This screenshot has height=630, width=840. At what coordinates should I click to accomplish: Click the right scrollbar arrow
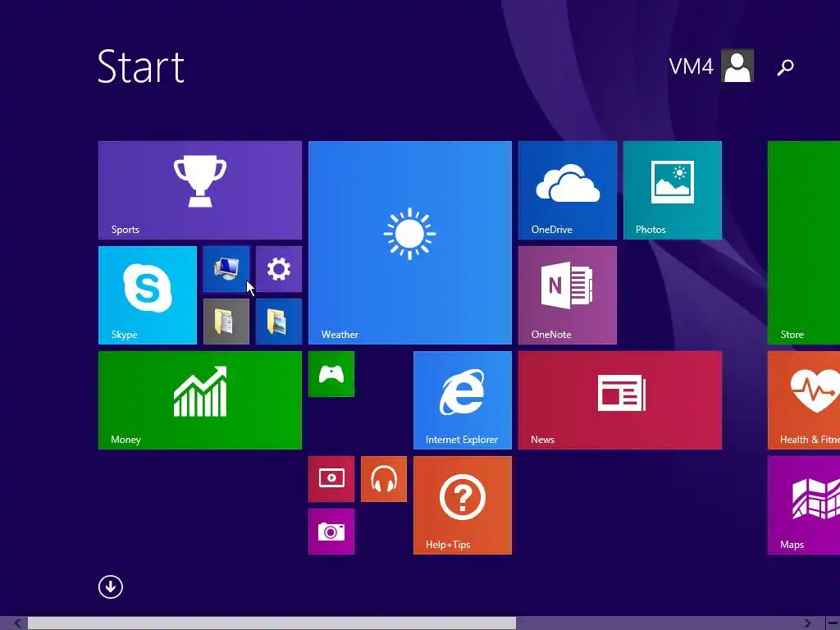[808, 623]
